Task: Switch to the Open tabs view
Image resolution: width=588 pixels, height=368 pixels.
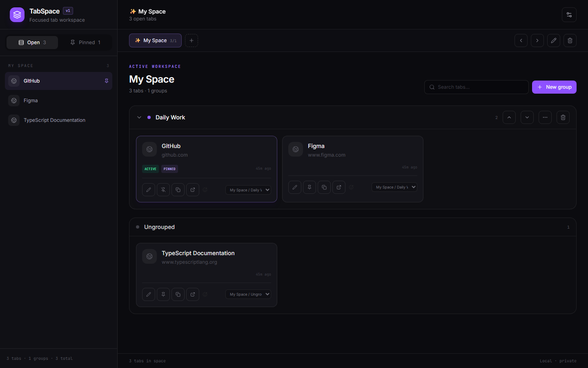Action: [32, 43]
